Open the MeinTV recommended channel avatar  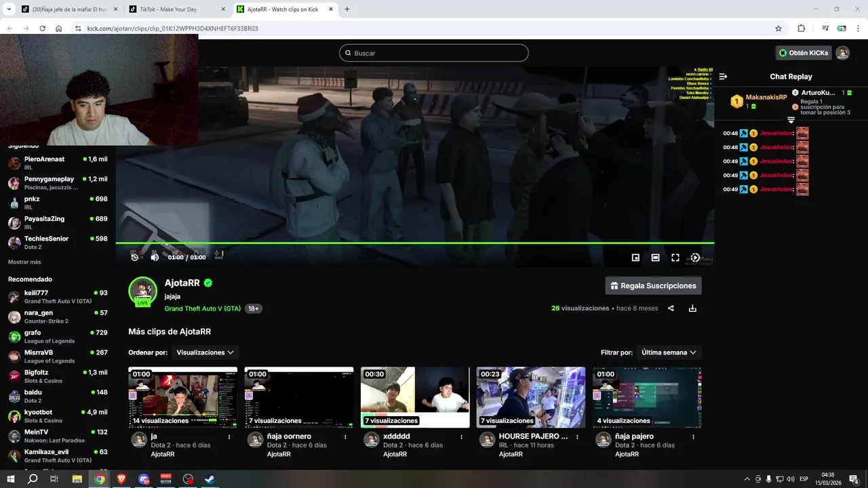click(14, 436)
